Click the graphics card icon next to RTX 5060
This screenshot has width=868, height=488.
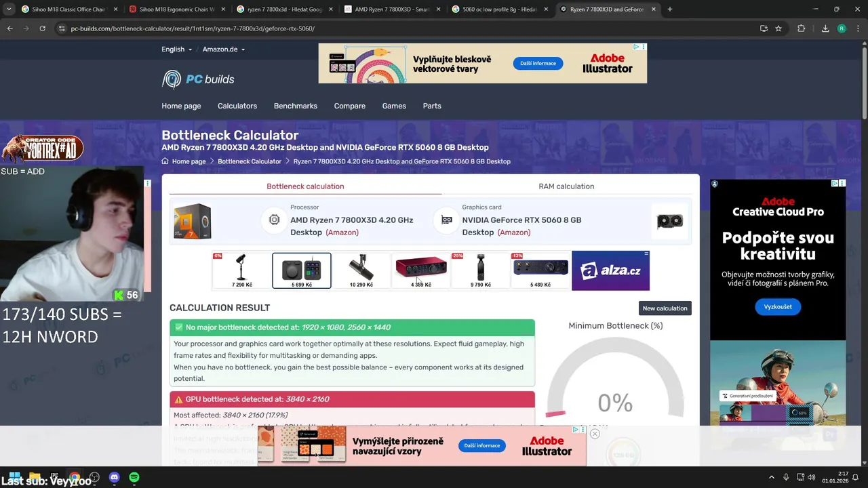[446, 220]
